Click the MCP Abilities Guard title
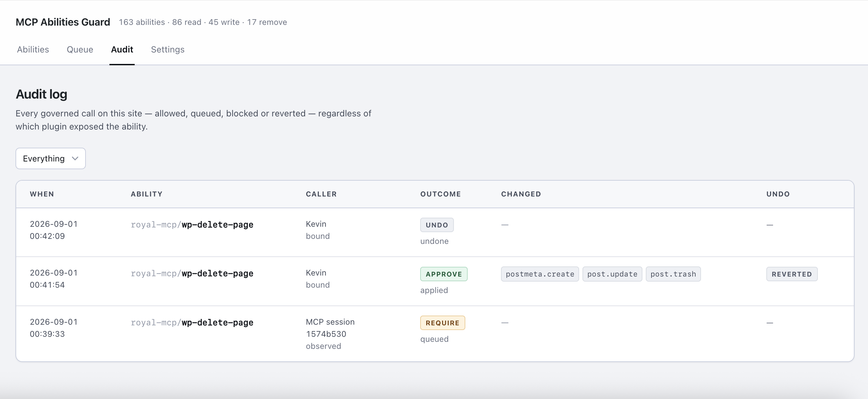 coord(63,22)
